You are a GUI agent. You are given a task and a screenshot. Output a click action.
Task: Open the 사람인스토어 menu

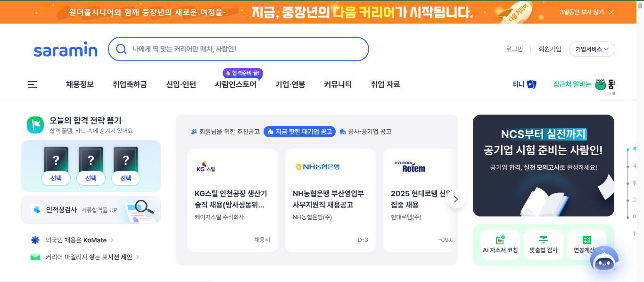(236, 84)
